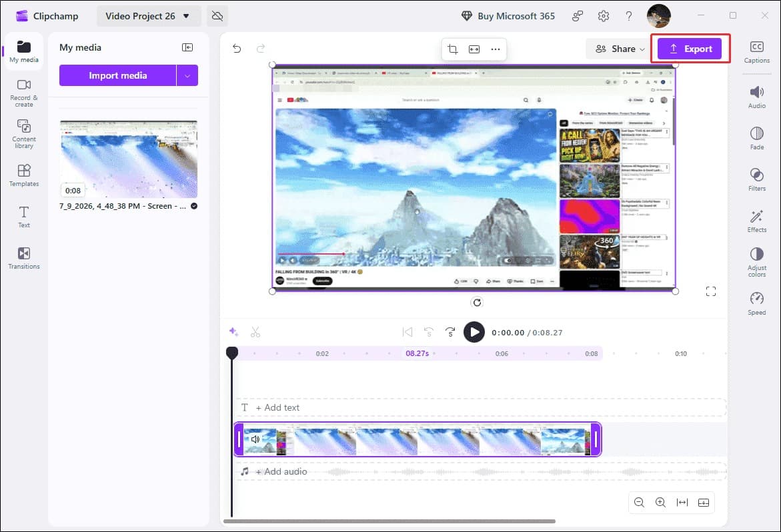Open the Effects property panel
The image size is (781, 532).
(x=756, y=221)
